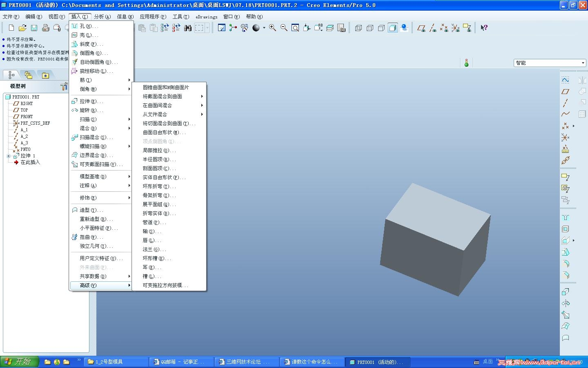
Task: Open the Layers stack icon
Action: click(x=330, y=28)
